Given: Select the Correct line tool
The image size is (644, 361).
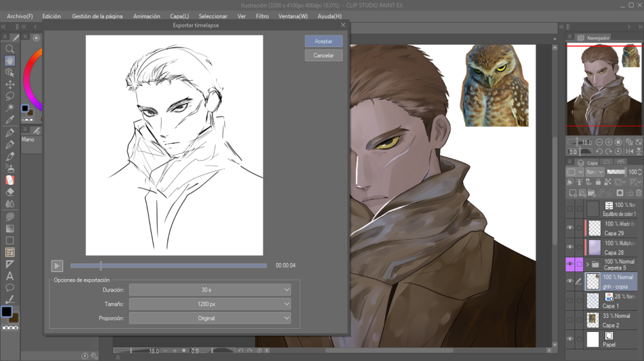Looking at the screenshot, I should click(x=10, y=299).
